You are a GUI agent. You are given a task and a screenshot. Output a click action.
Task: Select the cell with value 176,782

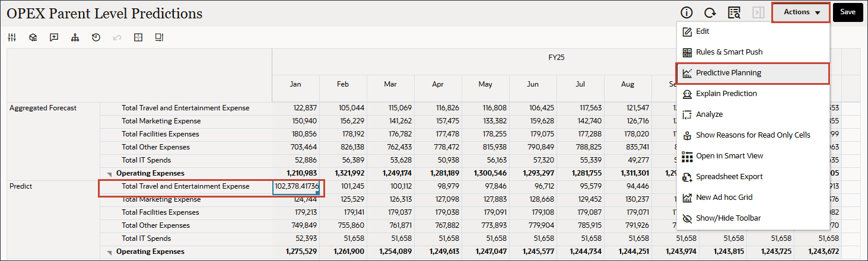[391, 134]
